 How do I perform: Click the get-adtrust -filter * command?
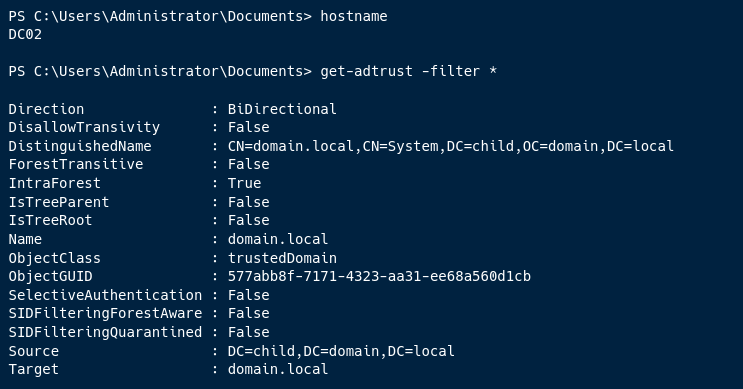tap(408, 72)
